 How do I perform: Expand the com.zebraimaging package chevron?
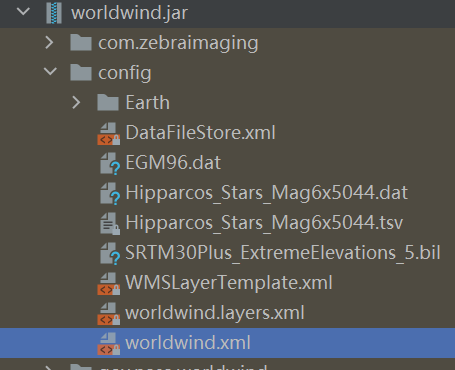click(49, 43)
